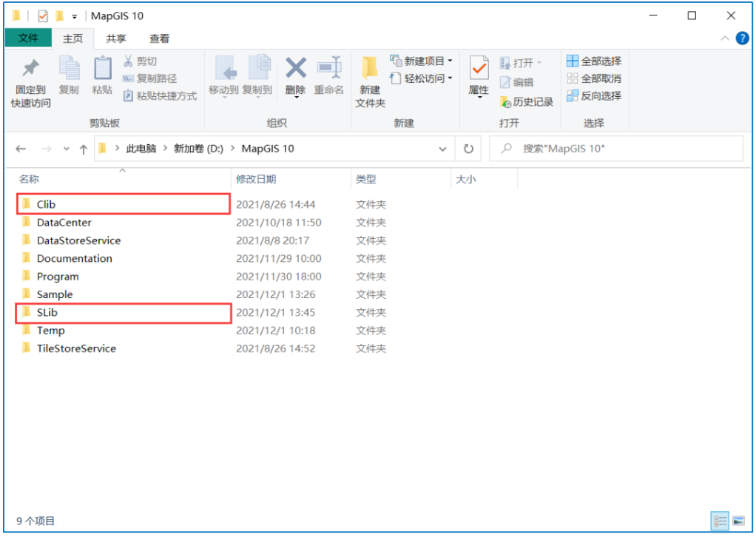The width and height of the screenshot is (756, 537).
Task: Click 此电脑 in the address path
Action: click(141, 149)
